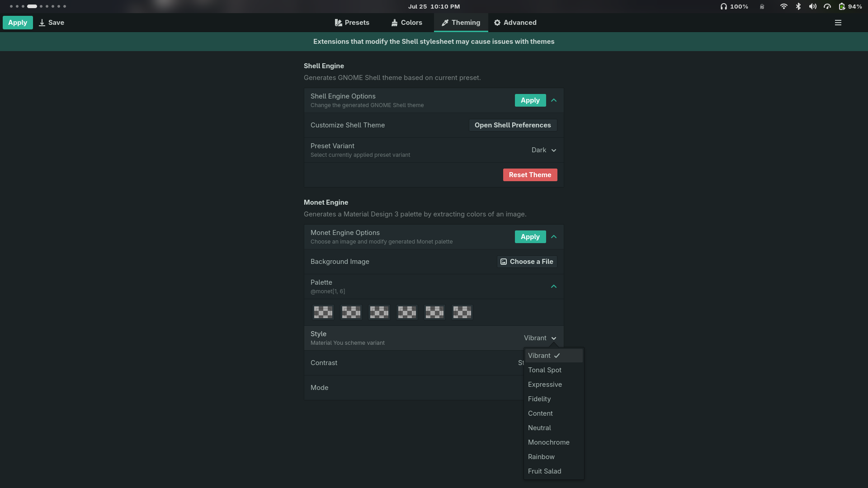Click Choose a File for Background Image

[527, 262]
